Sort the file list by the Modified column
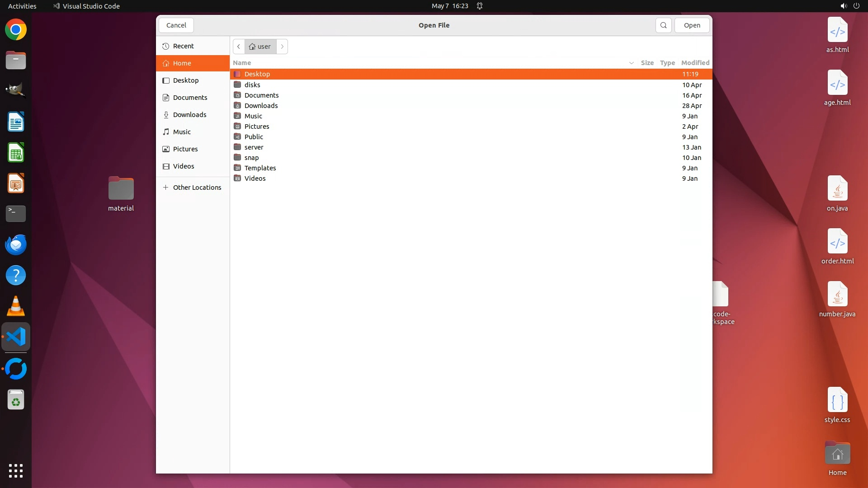The width and height of the screenshot is (868, 488). click(x=695, y=63)
